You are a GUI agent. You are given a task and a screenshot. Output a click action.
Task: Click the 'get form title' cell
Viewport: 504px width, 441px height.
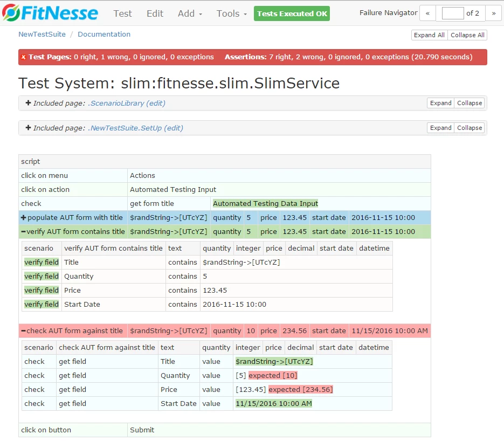169,203
